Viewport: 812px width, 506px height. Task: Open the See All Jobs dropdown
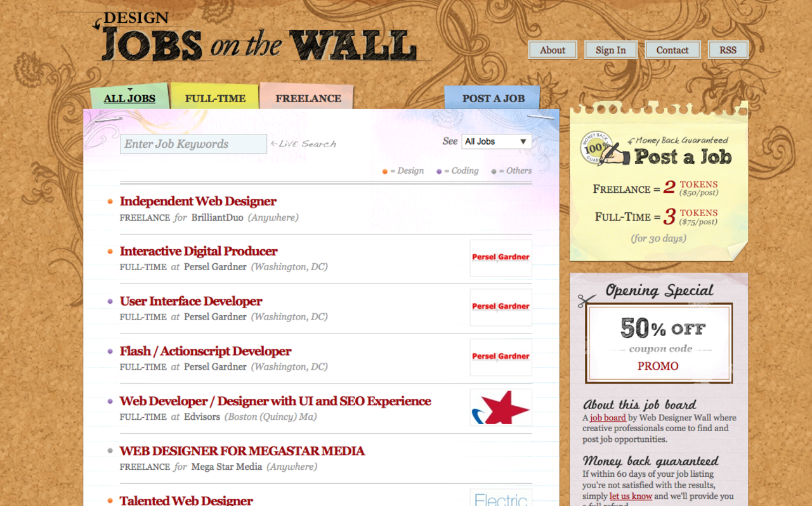497,141
